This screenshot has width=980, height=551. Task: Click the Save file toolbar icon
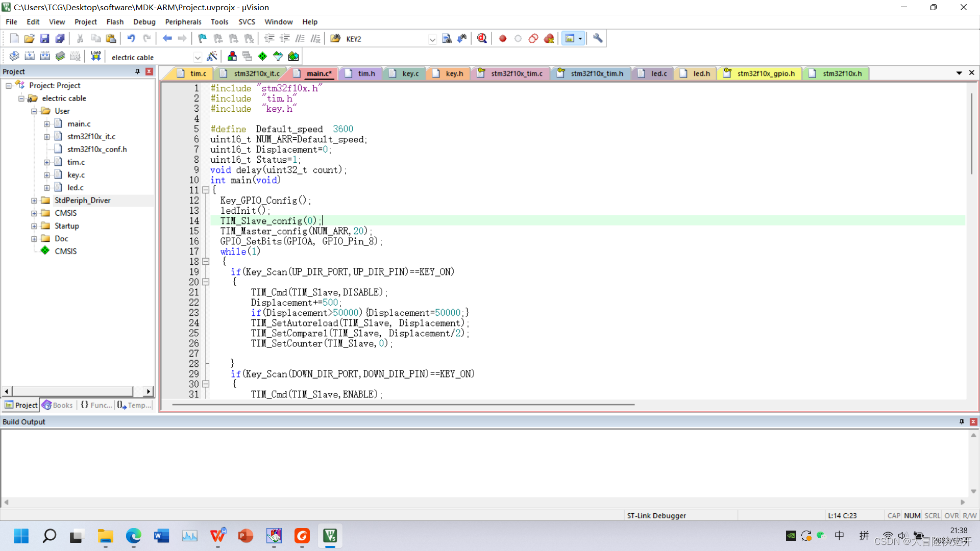point(44,38)
